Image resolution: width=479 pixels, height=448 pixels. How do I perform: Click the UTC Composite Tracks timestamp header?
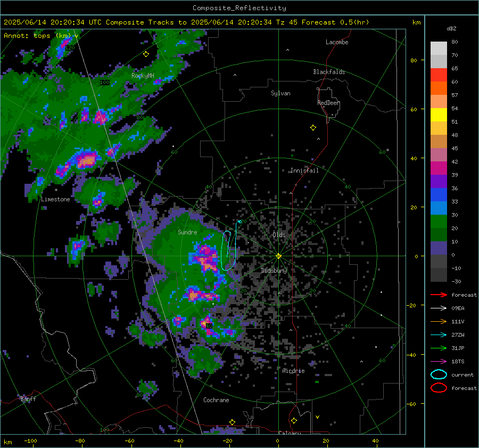click(x=186, y=22)
